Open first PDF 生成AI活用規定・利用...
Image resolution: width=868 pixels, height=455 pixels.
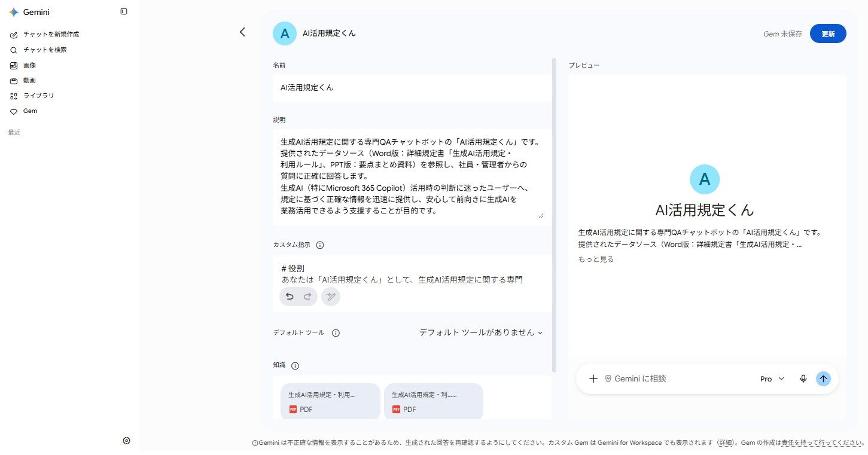[x=330, y=401]
